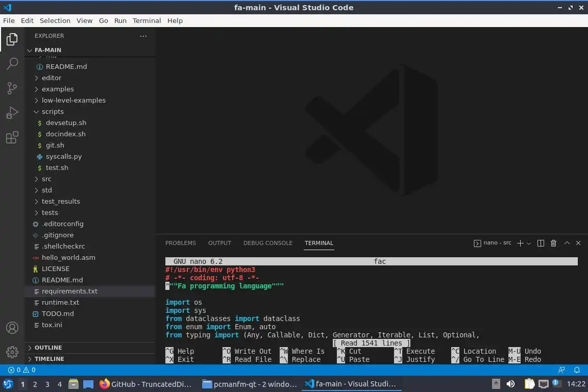588x392 pixels.
Task: Open the Help menu
Action: (175, 20)
